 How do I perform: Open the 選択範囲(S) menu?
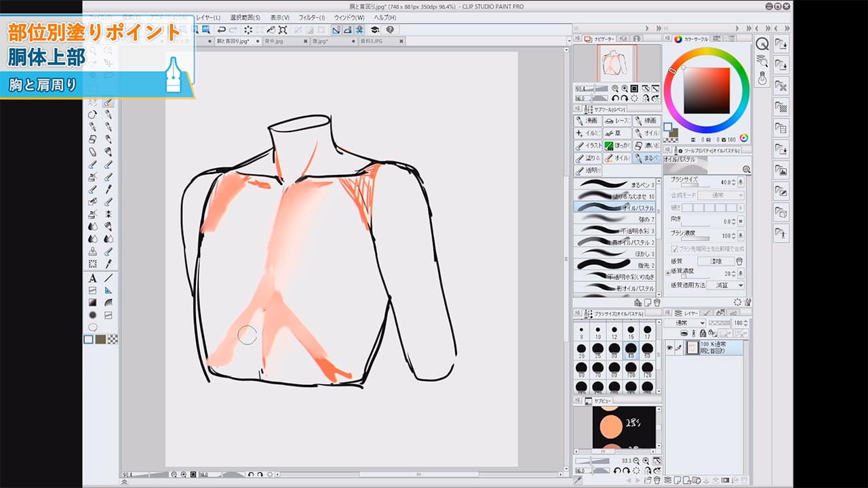pyautogui.click(x=245, y=17)
